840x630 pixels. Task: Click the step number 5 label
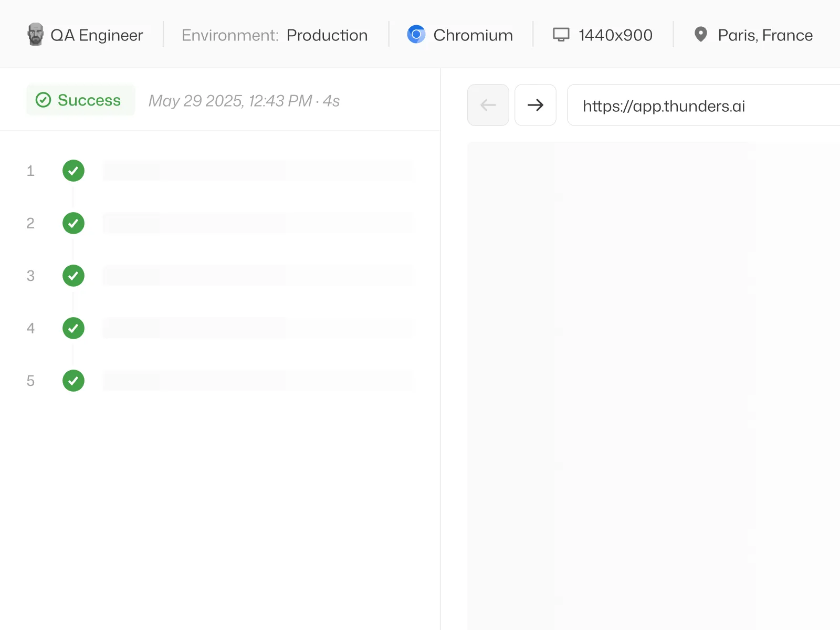pos(30,381)
